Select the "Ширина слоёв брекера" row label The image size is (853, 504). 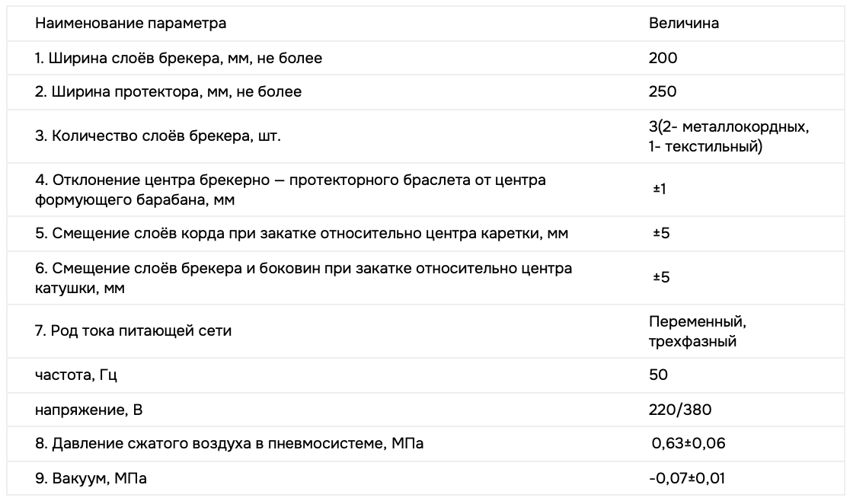[178, 58]
